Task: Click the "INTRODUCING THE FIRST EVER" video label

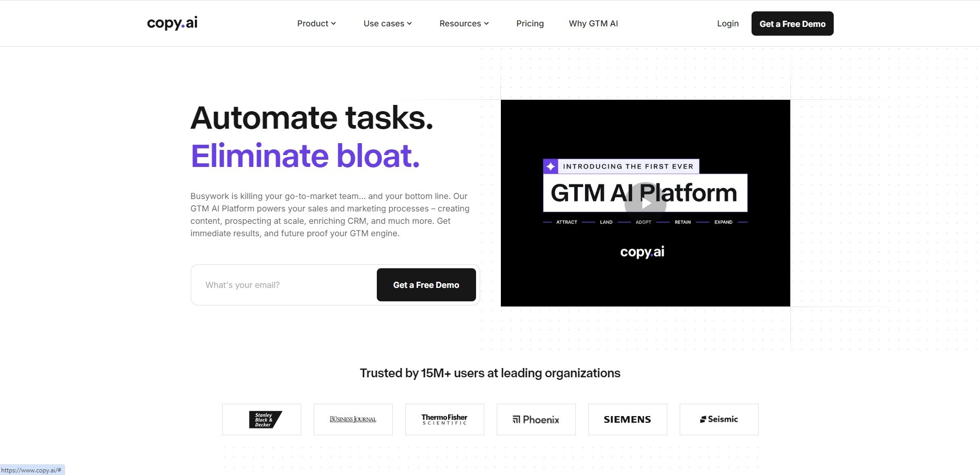Action: coord(628,166)
